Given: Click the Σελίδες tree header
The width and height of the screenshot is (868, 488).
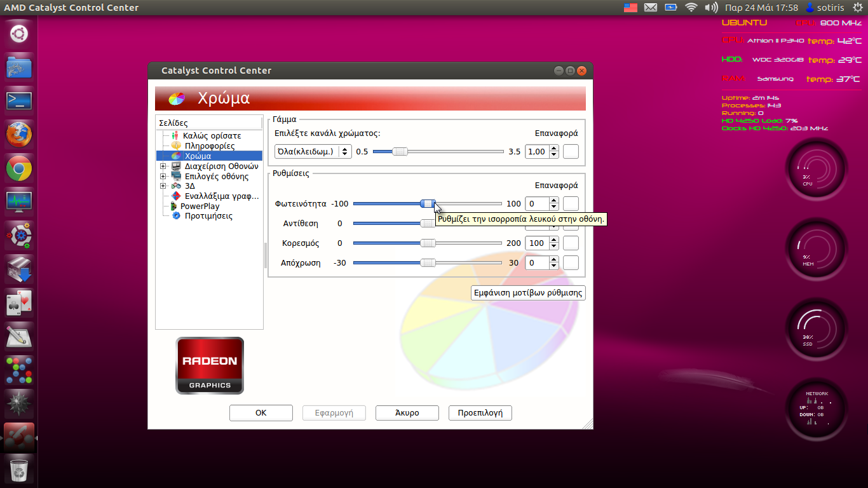Looking at the screenshot, I should pos(209,123).
